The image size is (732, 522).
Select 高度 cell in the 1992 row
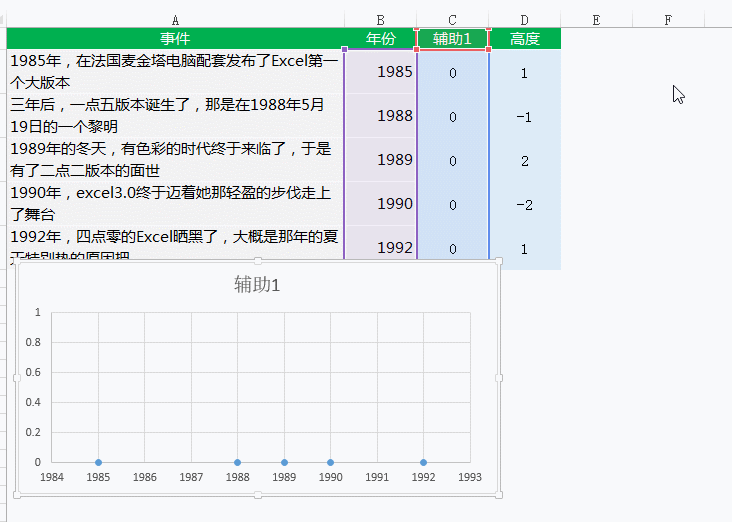point(524,247)
